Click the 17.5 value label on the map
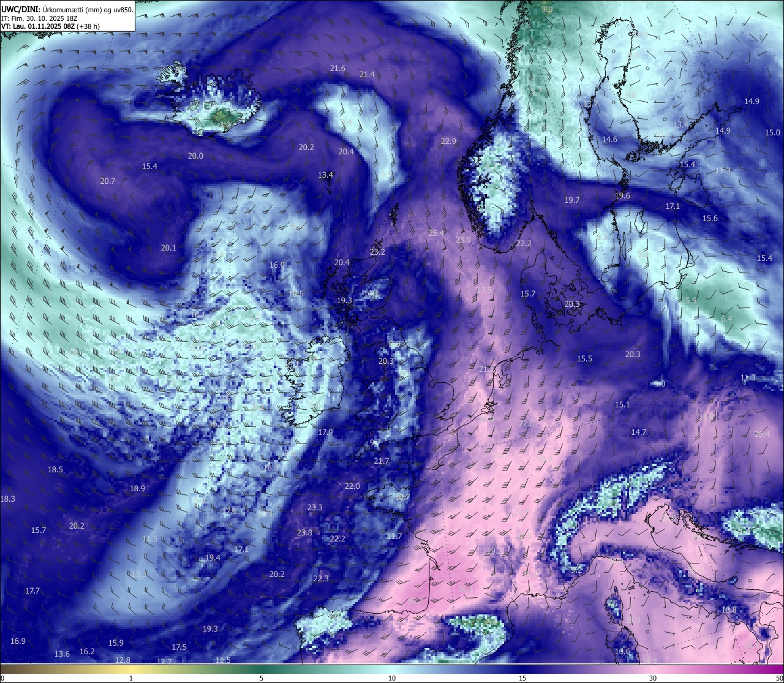This screenshot has width=784, height=683. coord(179,647)
